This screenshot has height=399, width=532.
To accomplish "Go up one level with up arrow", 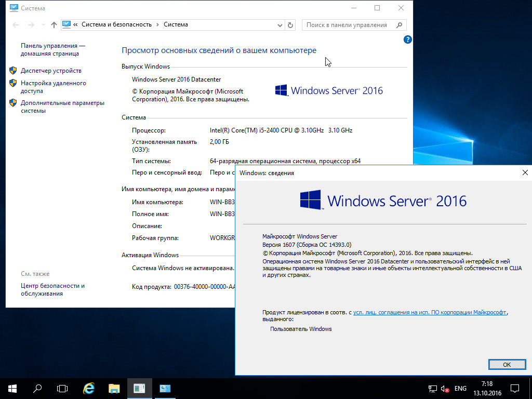I will tap(54, 24).
